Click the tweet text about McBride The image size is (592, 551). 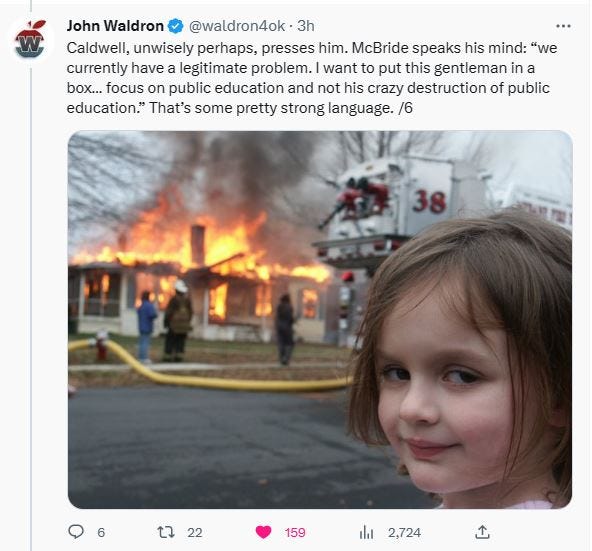(x=311, y=78)
